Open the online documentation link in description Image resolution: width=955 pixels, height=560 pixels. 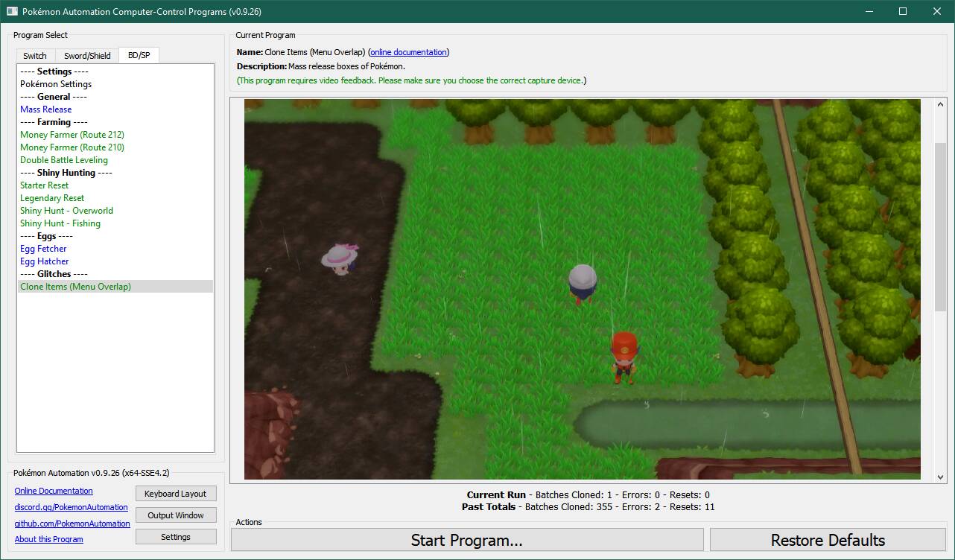408,52
